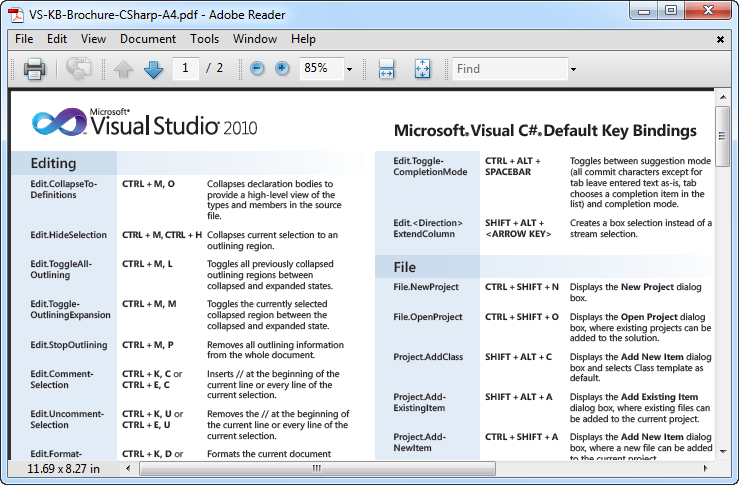This screenshot has height=485, width=739.
Task: Click the Adobe PDF title bar icon
Action: pyautogui.click(x=16, y=15)
